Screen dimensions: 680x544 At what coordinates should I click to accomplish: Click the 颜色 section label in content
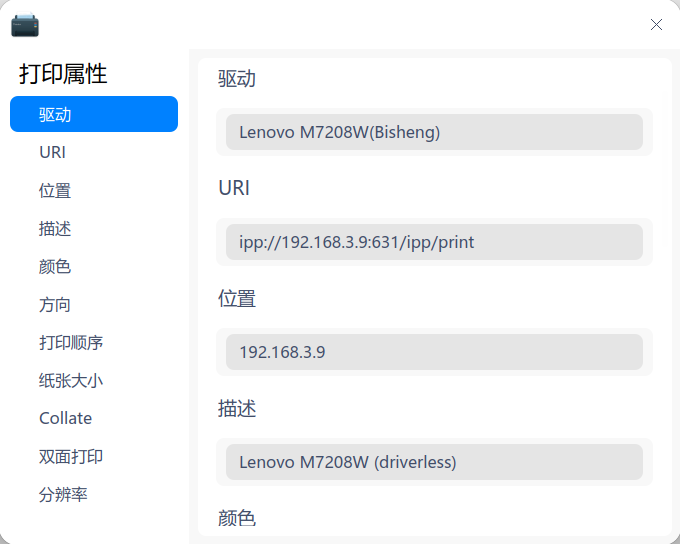coord(237,518)
